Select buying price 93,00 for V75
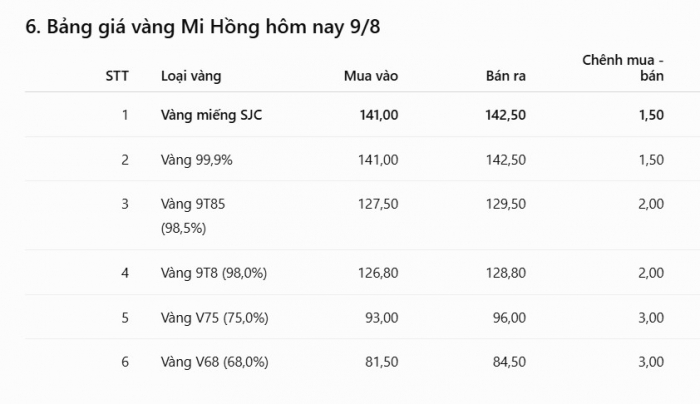This screenshot has height=404, width=700. coord(381,318)
